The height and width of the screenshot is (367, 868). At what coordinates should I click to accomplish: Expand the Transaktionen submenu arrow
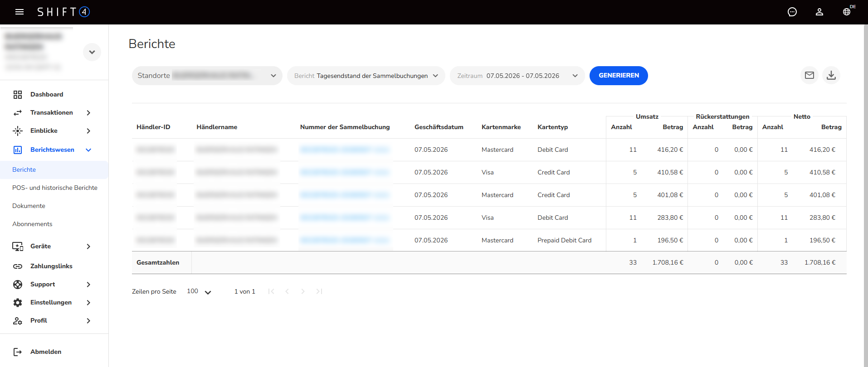point(88,113)
